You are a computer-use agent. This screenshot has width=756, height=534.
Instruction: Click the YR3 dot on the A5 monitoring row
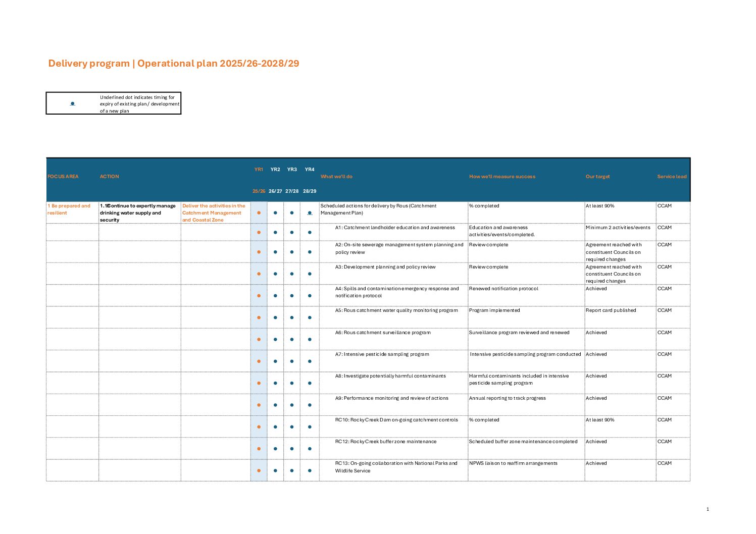[292, 316]
